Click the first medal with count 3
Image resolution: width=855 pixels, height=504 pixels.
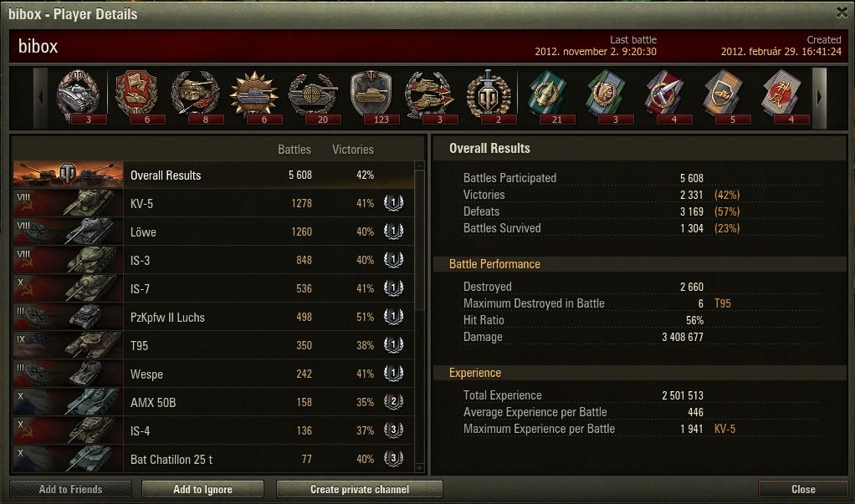[79, 96]
